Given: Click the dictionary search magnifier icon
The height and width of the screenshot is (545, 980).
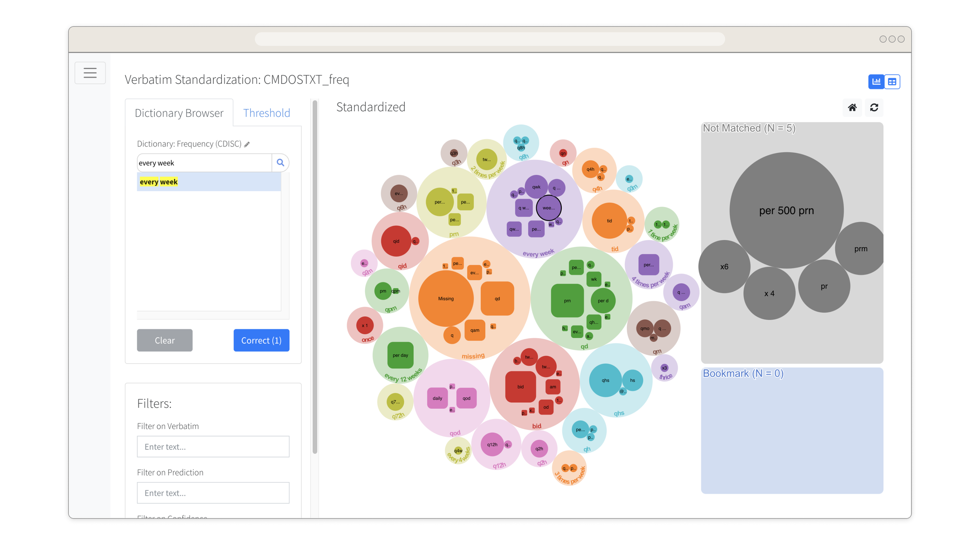Looking at the screenshot, I should point(280,163).
